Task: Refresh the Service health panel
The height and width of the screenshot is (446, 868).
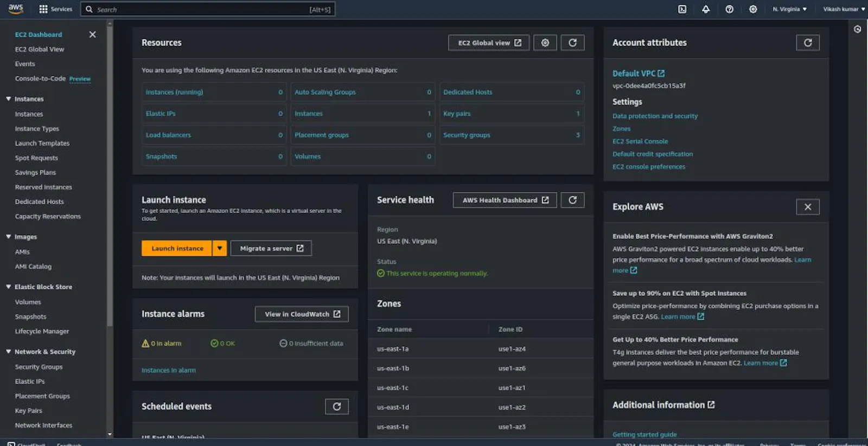Action: [x=572, y=200]
